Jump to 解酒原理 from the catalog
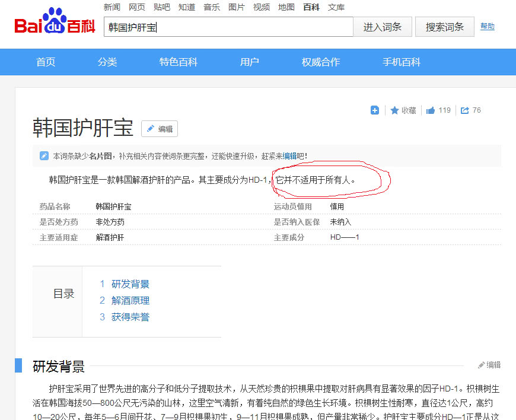This screenshot has height=420, width=516. pyautogui.click(x=131, y=300)
